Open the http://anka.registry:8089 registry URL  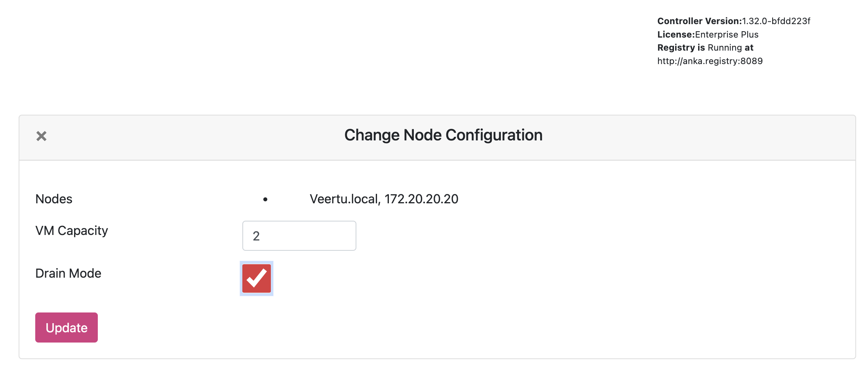[710, 61]
